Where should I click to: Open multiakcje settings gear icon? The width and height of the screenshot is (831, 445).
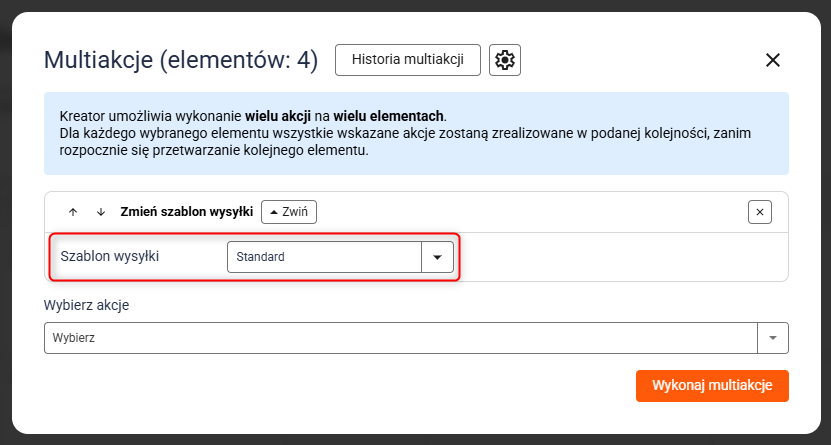(505, 60)
